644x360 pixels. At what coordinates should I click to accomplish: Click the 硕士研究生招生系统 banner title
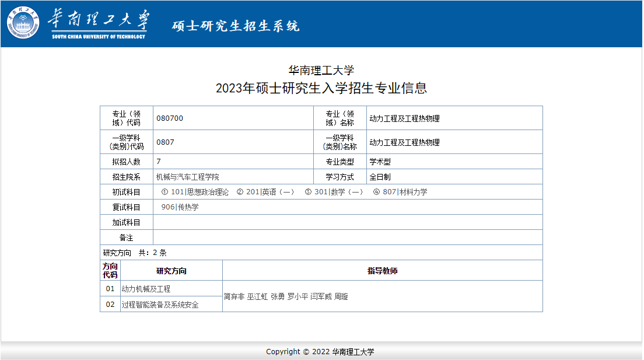point(236,26)
